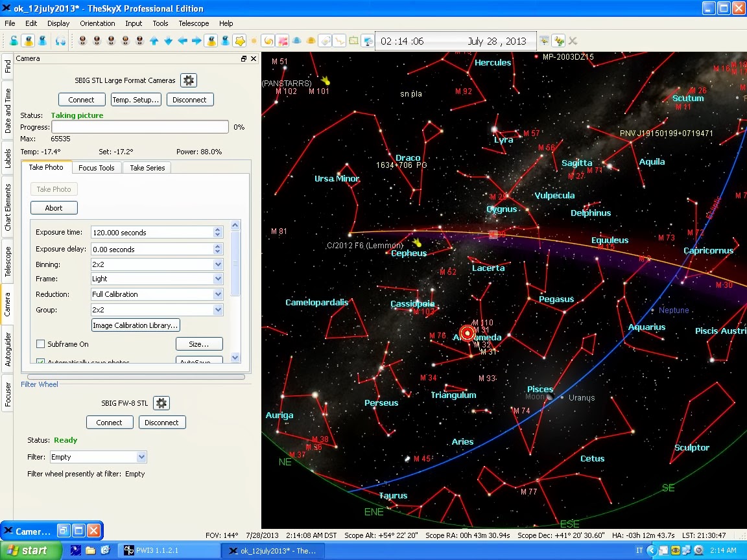Click the blue move-up arrow icon

(x=154, y=41)
